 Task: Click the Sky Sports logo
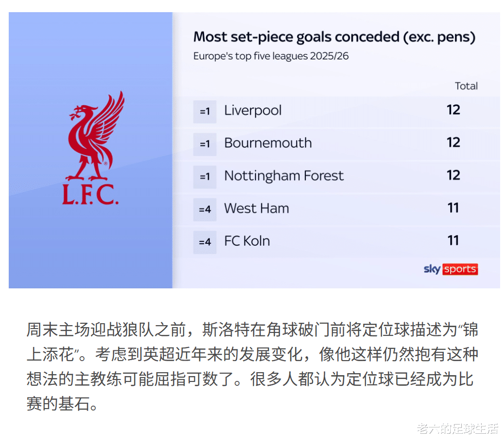[x=451, y=269]
